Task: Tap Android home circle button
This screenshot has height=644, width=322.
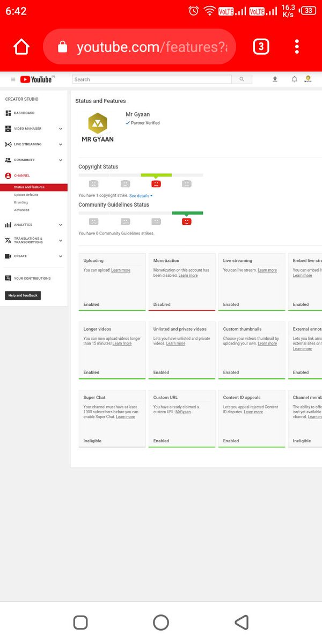Action: (161, 622)
